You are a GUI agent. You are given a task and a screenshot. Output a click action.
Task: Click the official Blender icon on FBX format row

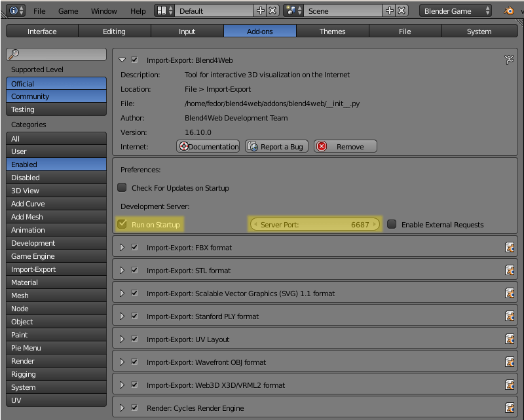coord(510,248)
